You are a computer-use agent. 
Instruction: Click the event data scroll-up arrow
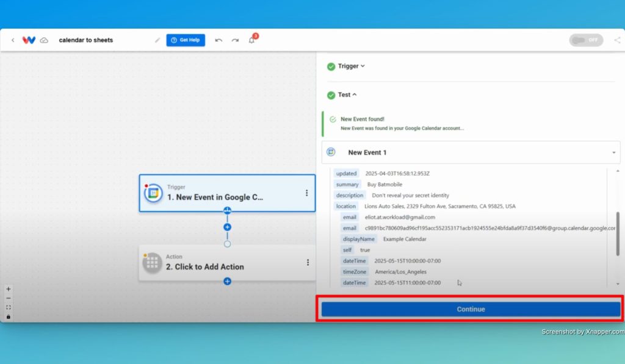tap(618, 171)
